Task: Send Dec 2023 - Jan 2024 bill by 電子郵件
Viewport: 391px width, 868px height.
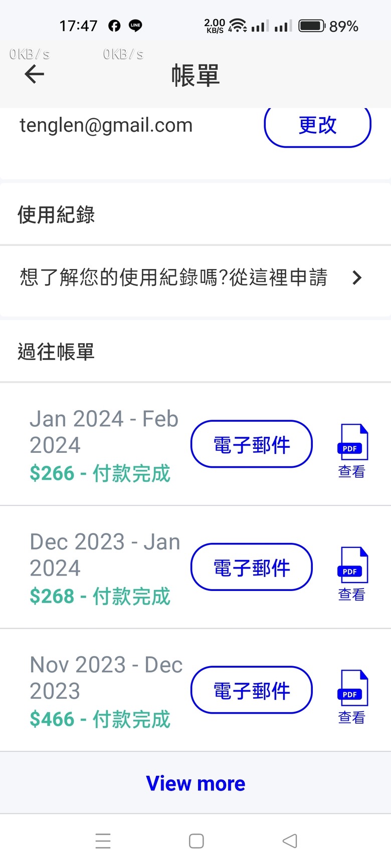Action: (x=252, y=567)
